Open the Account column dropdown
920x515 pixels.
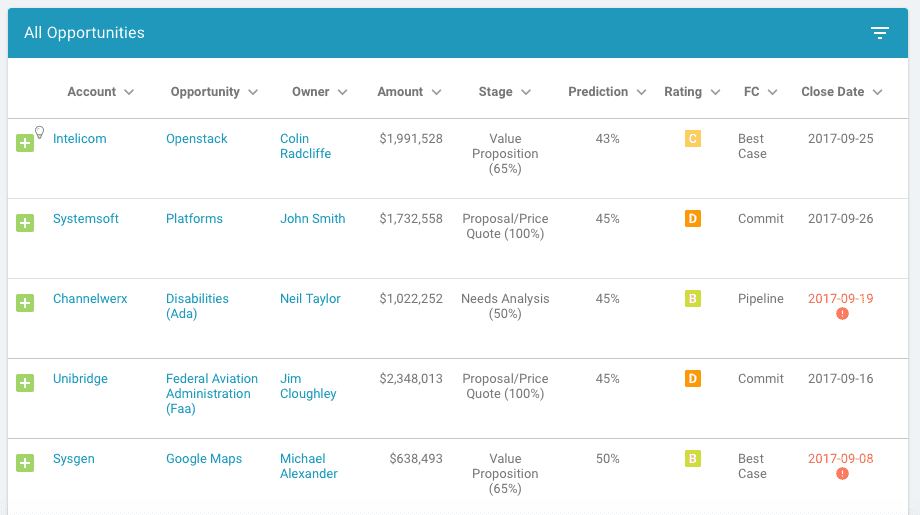pyautogui.click(x=128, y=92)
